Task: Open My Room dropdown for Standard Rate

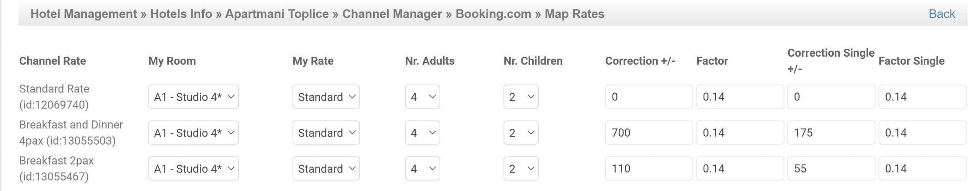Action: pyautogui.click(x=193, y=97)
